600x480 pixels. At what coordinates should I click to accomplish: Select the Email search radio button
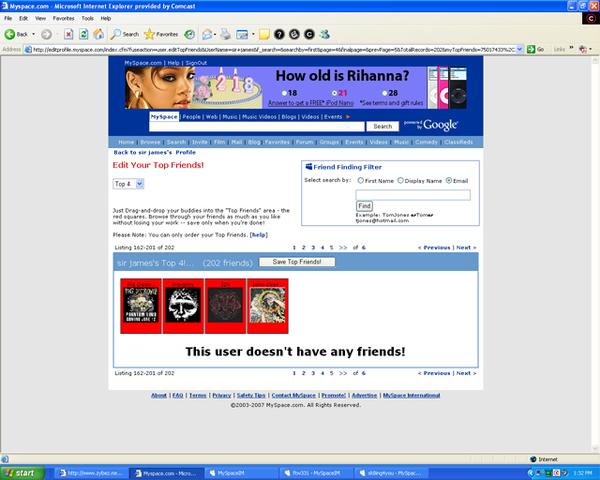tap(447, 180)
